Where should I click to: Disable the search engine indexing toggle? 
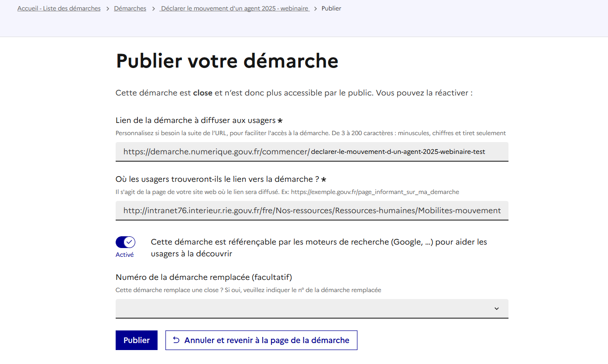(125, 242)
